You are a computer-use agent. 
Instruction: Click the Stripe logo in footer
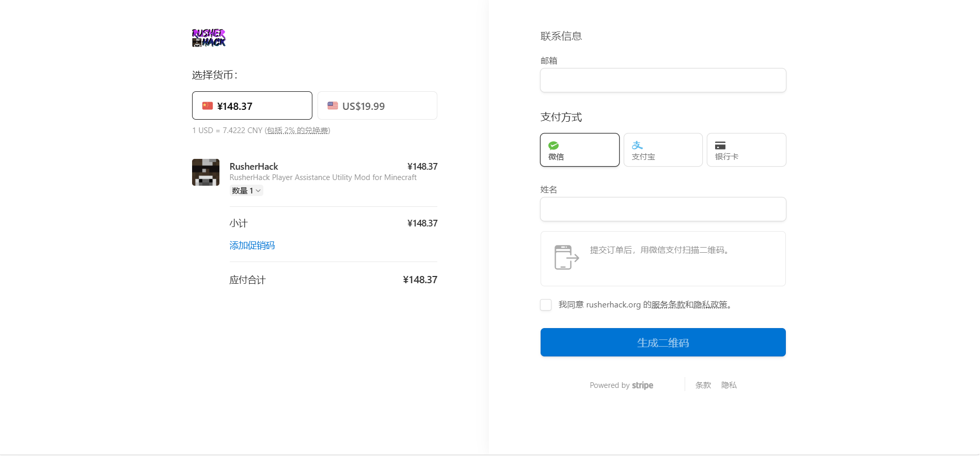point(642,385)
